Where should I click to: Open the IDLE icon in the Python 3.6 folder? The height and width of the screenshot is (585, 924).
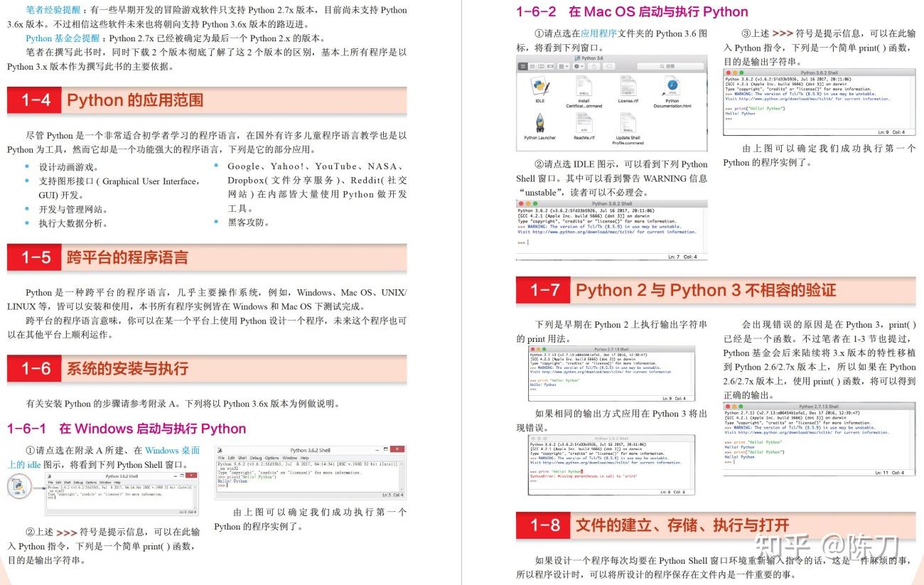coord(539,86)
